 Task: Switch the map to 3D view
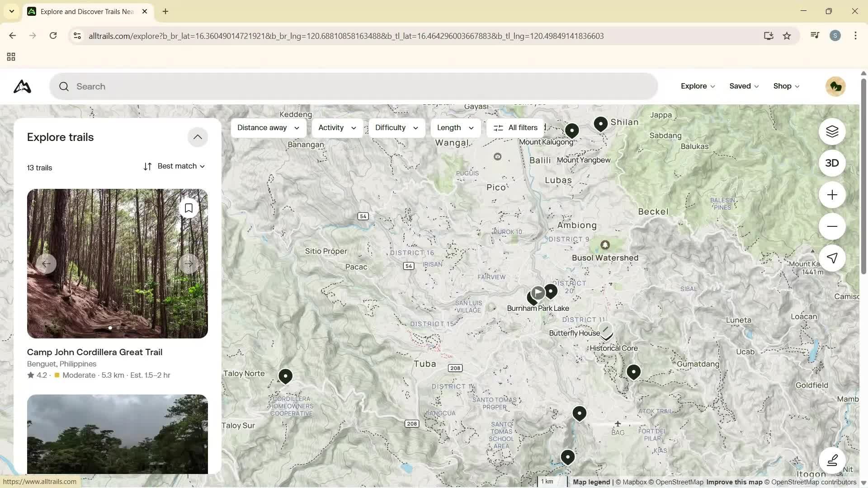832,163
